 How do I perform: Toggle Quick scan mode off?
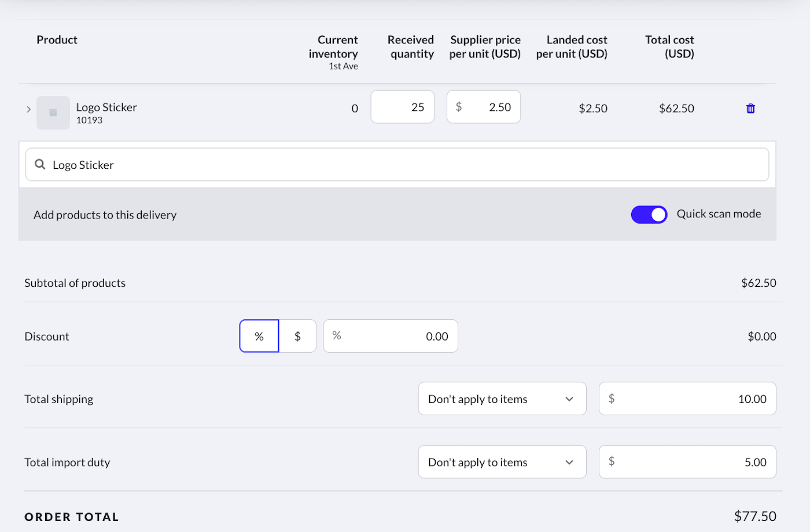pos(649,215)
